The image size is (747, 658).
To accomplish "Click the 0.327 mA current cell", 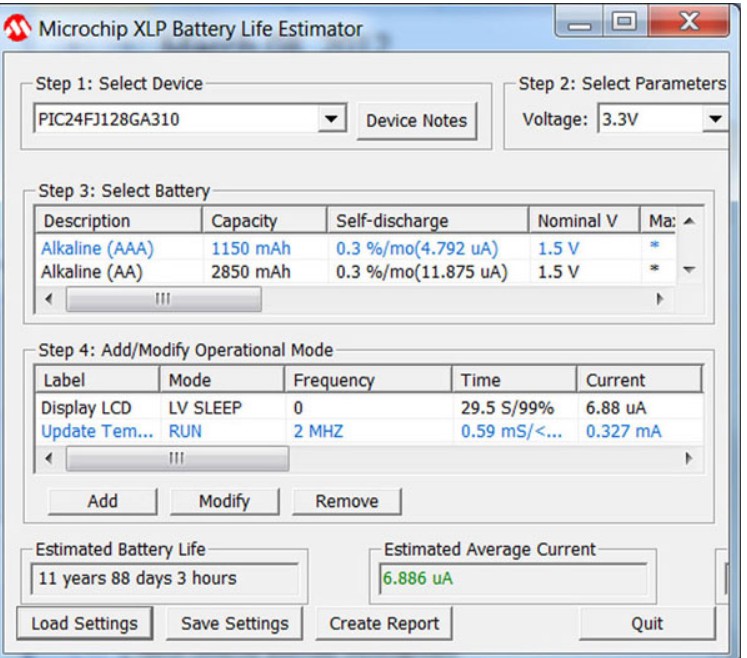I will pyautogui.click(x=623, y=432).
